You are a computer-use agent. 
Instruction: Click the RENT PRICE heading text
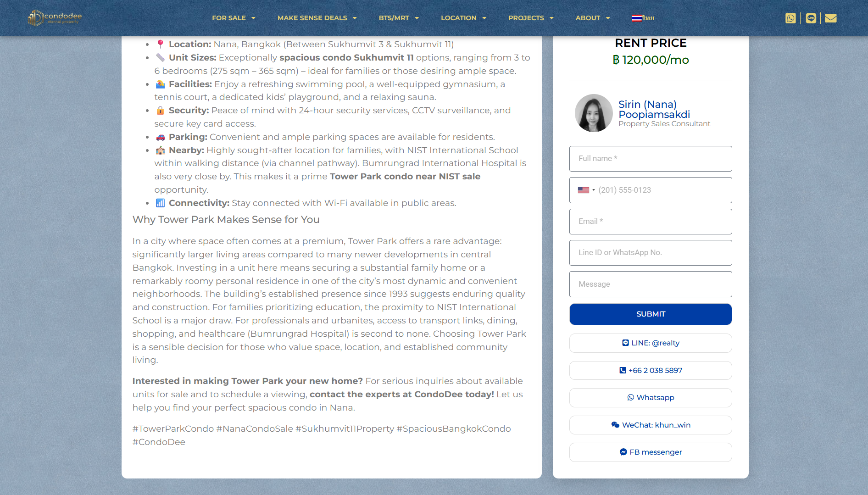(x=651, y=43)
